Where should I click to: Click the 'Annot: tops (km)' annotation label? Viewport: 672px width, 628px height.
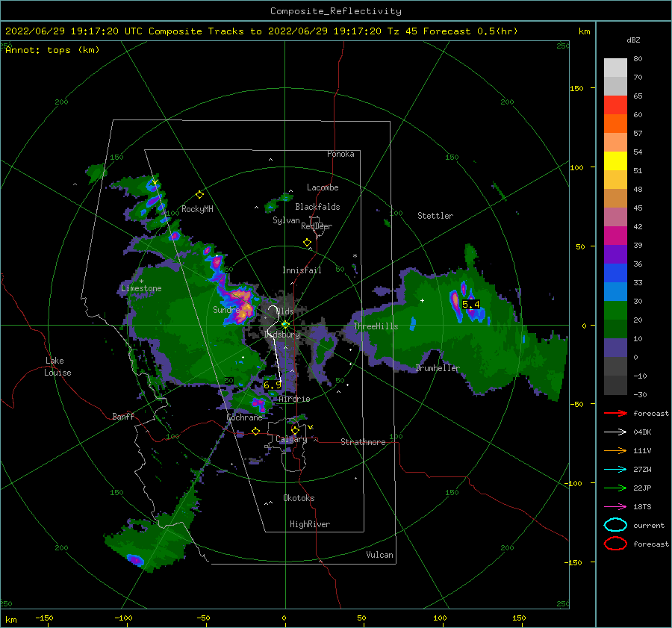[52, 50]
